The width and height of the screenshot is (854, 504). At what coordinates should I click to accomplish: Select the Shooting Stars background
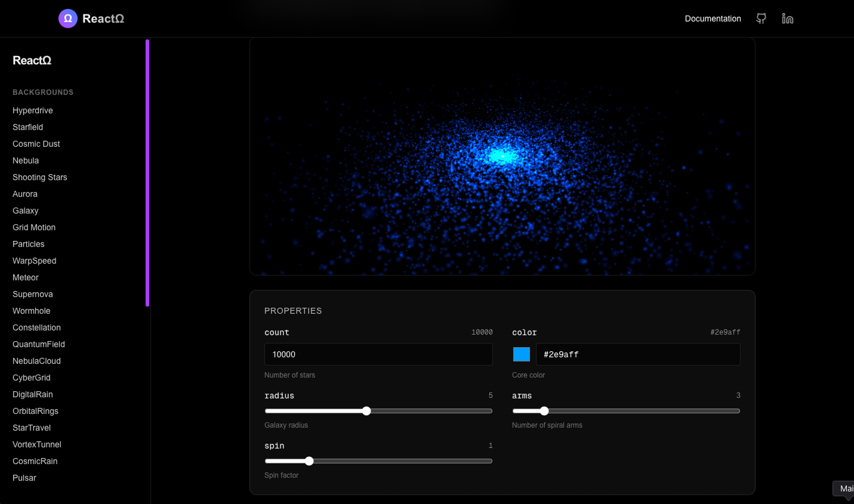[x=39, y=177]
